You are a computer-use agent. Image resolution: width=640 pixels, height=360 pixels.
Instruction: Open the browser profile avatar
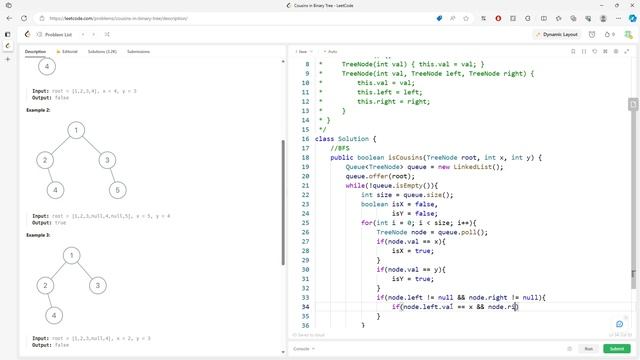pyautogui.click(x=603, y=18)
